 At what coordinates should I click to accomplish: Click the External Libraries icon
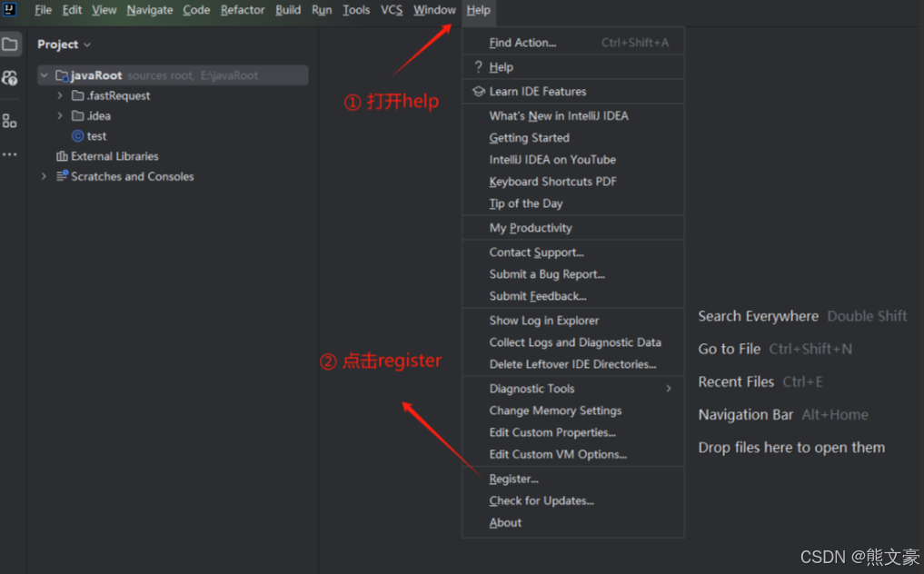click(x=62, y=156)
